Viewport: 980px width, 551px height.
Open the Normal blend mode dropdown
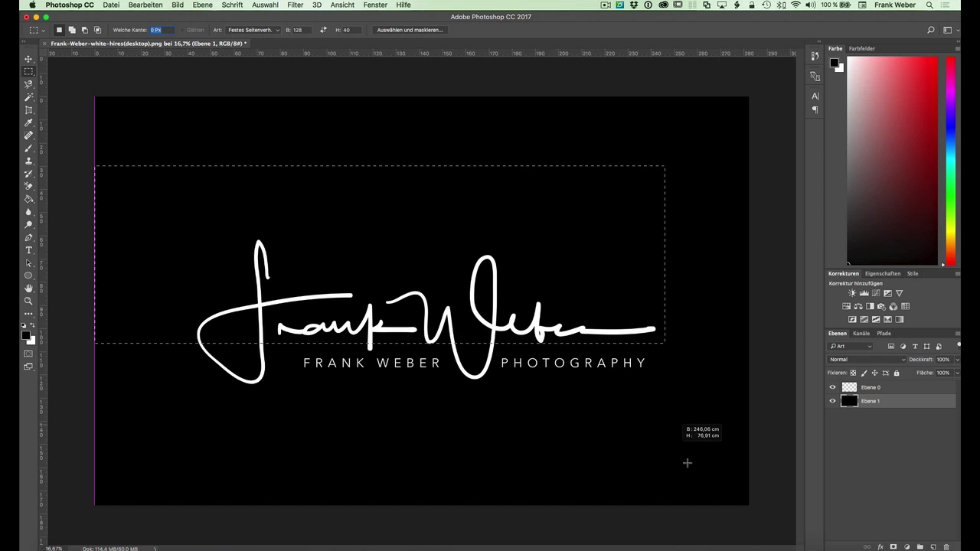click(x=867, y=360)
